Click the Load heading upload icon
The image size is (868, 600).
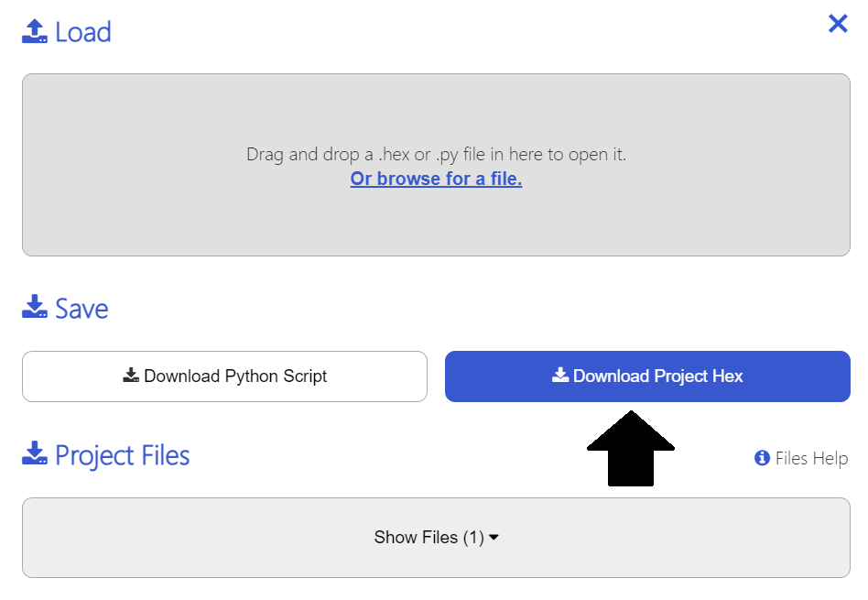pyautogui.click(x=34, y=31)
